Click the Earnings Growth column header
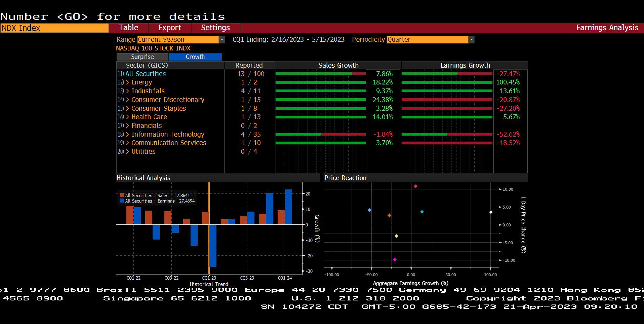This screenshot has height=324, width=644. point(465,65)
